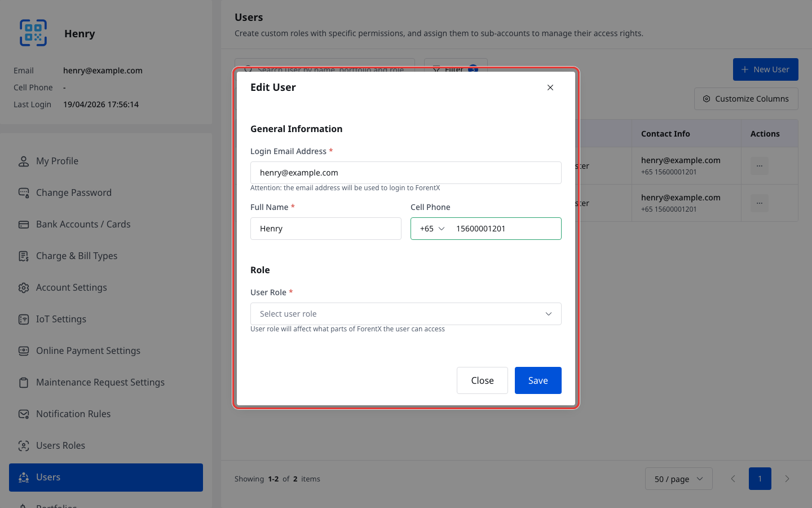
Task: Open Bank Accounts / Cards page
Action: pyautogui.click(x=106, y=225)
